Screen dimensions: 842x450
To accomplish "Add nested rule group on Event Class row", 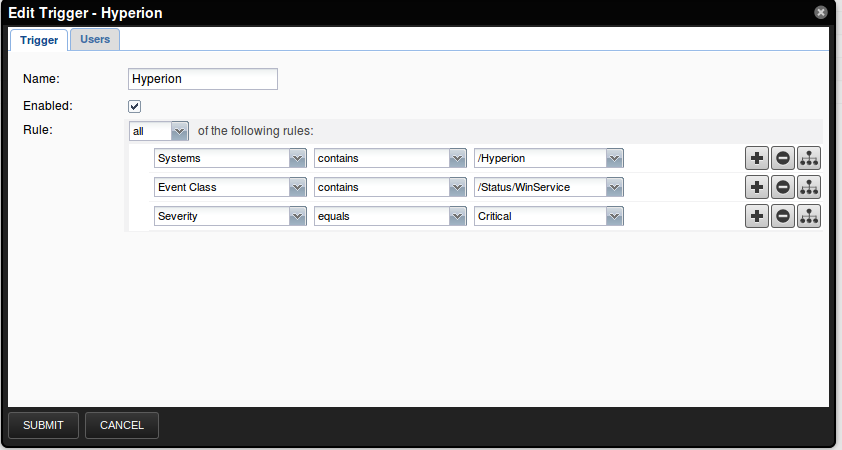I will (809, 187).
